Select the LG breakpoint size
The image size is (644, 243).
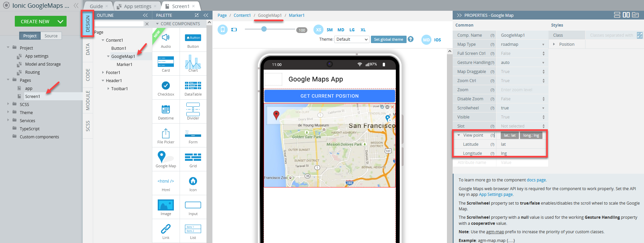coord(352,30)
